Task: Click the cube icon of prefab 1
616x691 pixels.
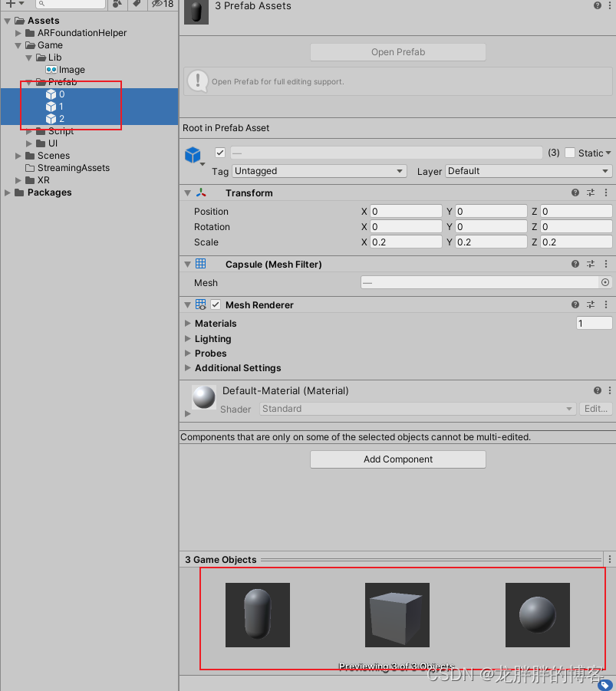Action: (51, 107)
